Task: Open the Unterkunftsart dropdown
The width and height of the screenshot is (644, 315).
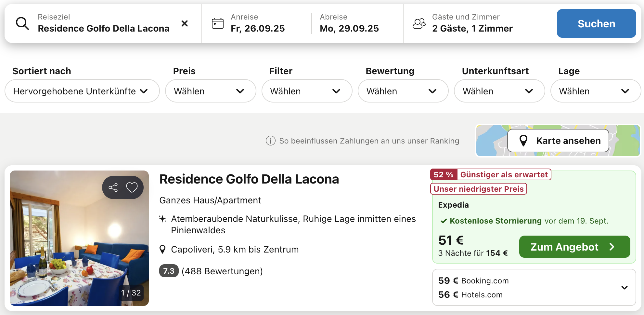Action: point(499,91)
